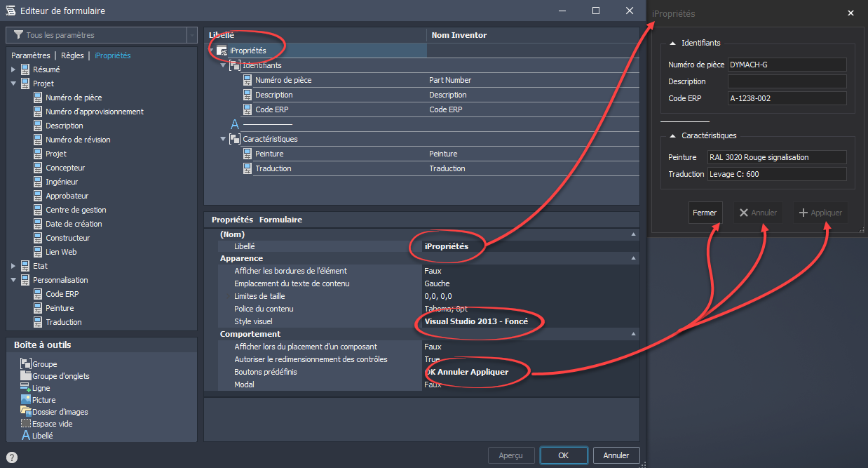
Task: Select the Dossier d'images tool
Action: tap(60, 412)
